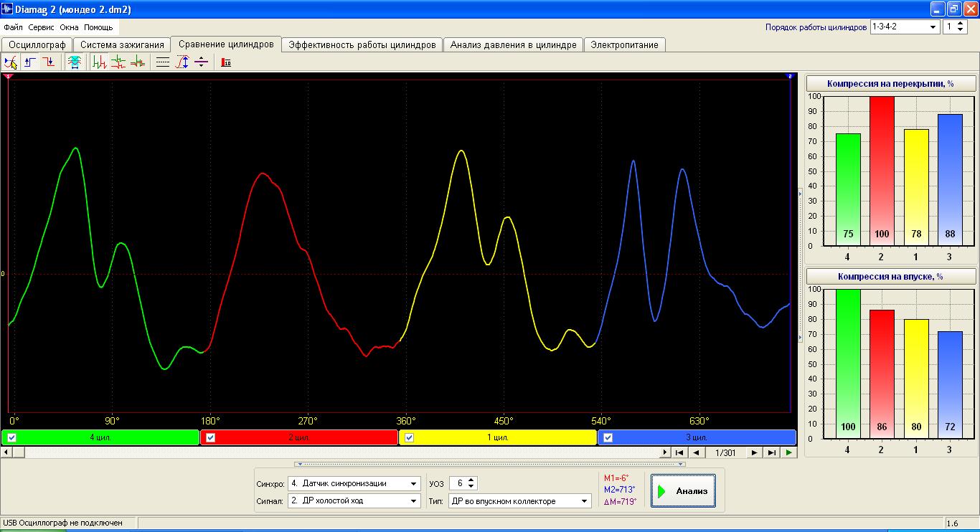Click the Компрессия на впуске header

point(890,276)
